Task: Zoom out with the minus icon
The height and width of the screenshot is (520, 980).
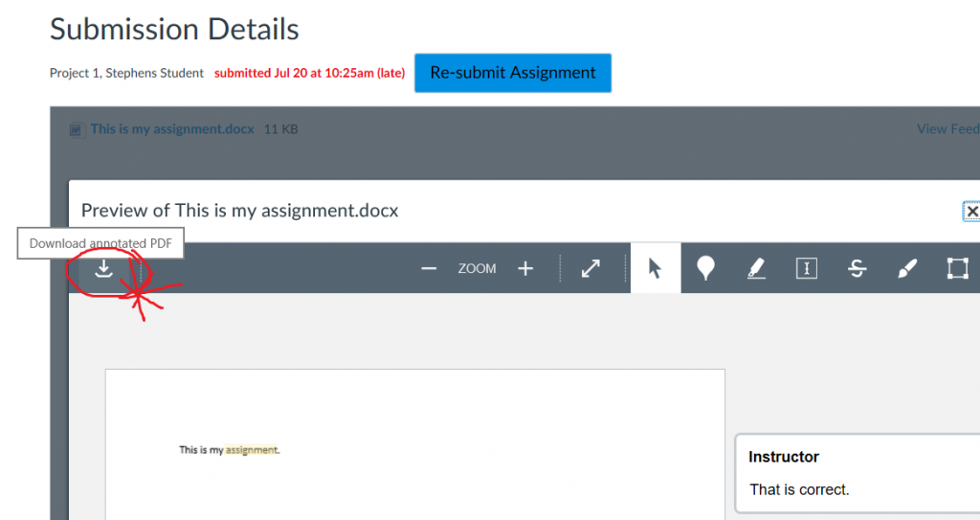Action: [x=429, y=269]
